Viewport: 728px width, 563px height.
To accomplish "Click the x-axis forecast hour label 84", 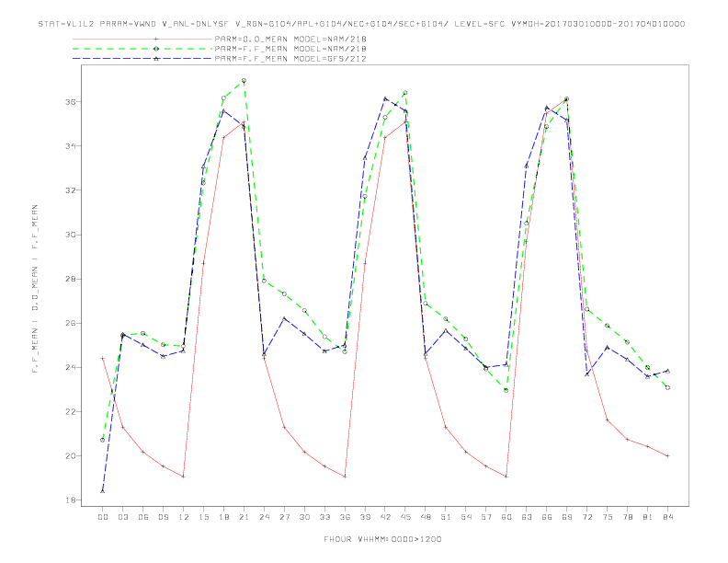I will [x=667, y=517].
